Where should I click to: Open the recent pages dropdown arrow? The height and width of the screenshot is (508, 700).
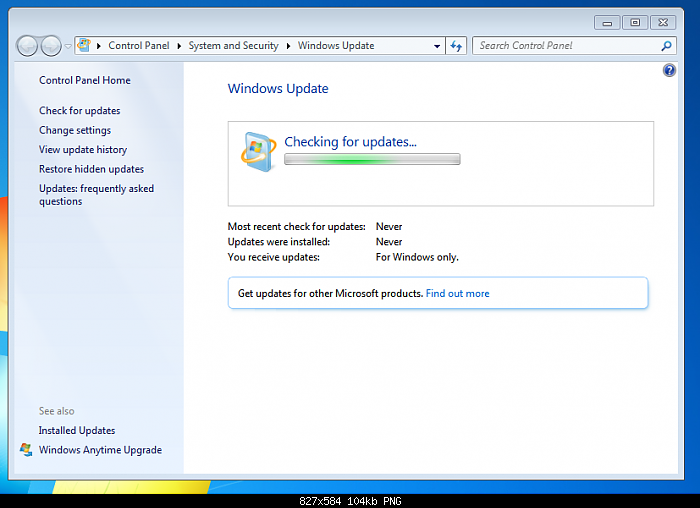[68, 46]
